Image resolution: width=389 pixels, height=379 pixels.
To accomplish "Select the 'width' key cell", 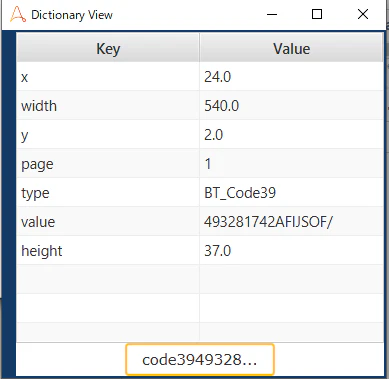I will 108,106.
